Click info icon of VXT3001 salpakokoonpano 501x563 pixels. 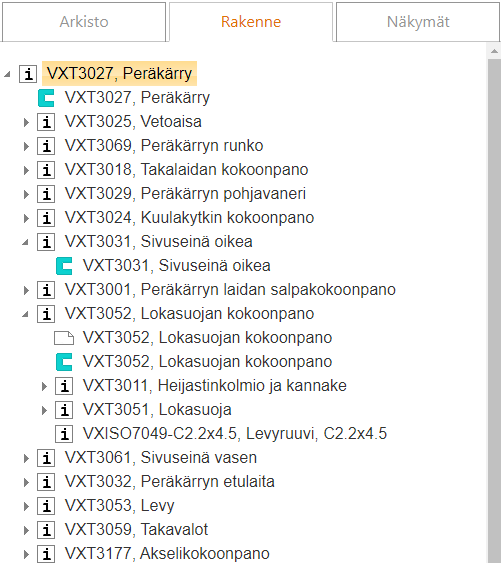click(x=46, y=290)
